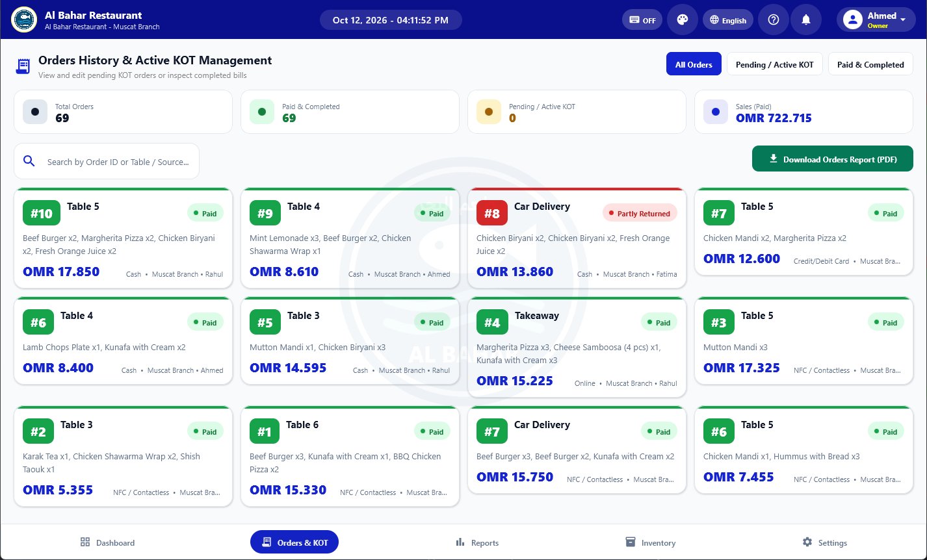Select Orders & KOT in bottom navigation

click(x=294, y=542)
